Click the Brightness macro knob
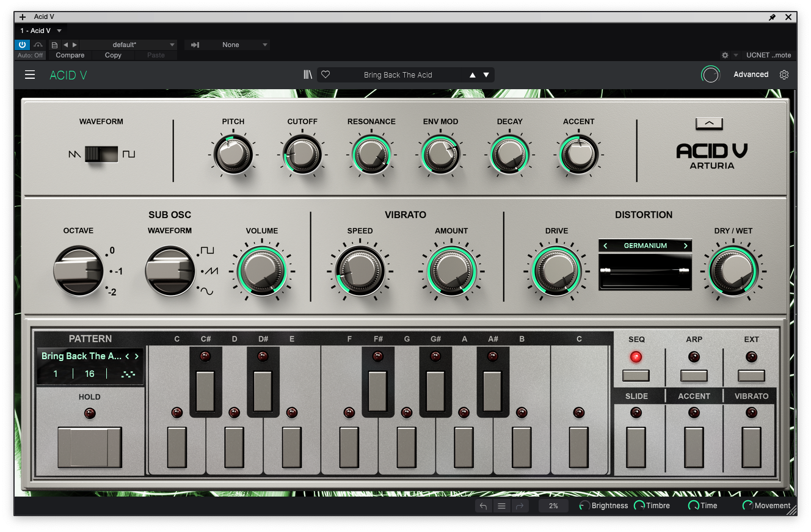The width and height of the screenshot is (811, 532). point(584,506)
